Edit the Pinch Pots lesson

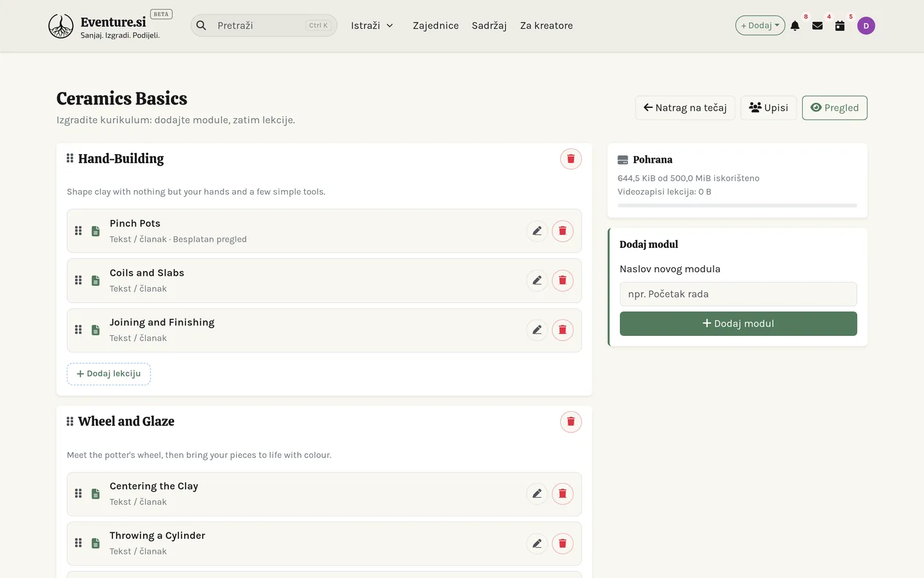537,231
